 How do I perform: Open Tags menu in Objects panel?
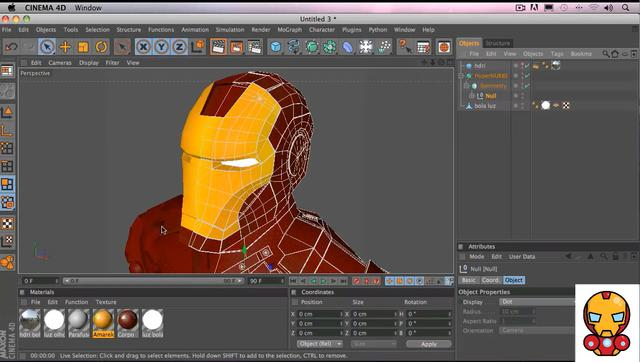[557, 54]
